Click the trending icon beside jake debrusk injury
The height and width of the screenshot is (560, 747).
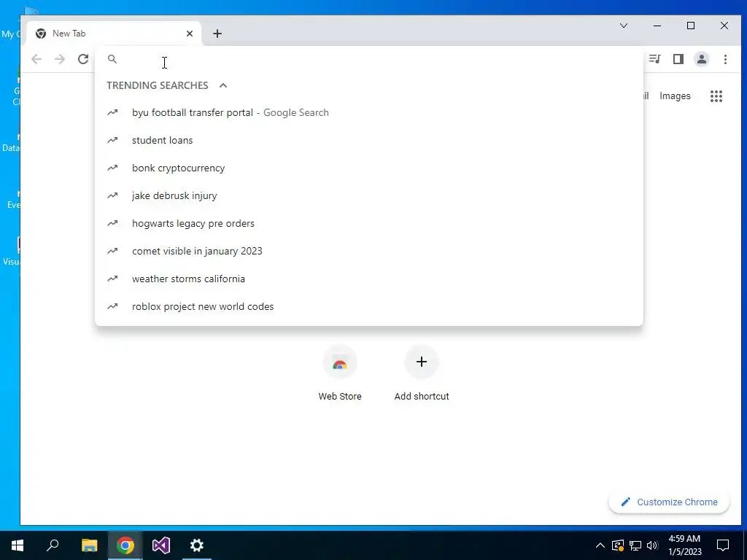pyautogui.click(x=112, y=195)
